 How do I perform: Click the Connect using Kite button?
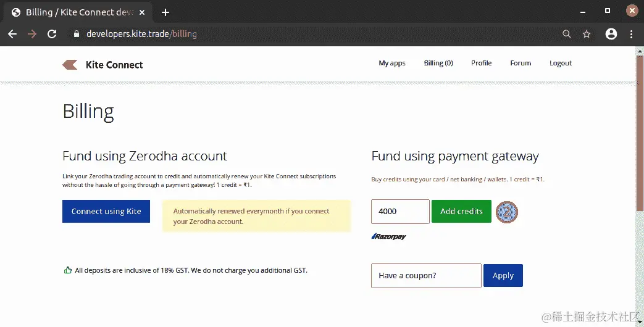pos(106,211)
